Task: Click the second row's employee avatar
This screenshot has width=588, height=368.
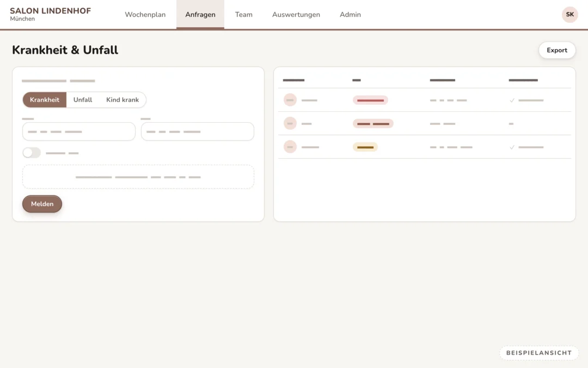Action: (290, 124)
